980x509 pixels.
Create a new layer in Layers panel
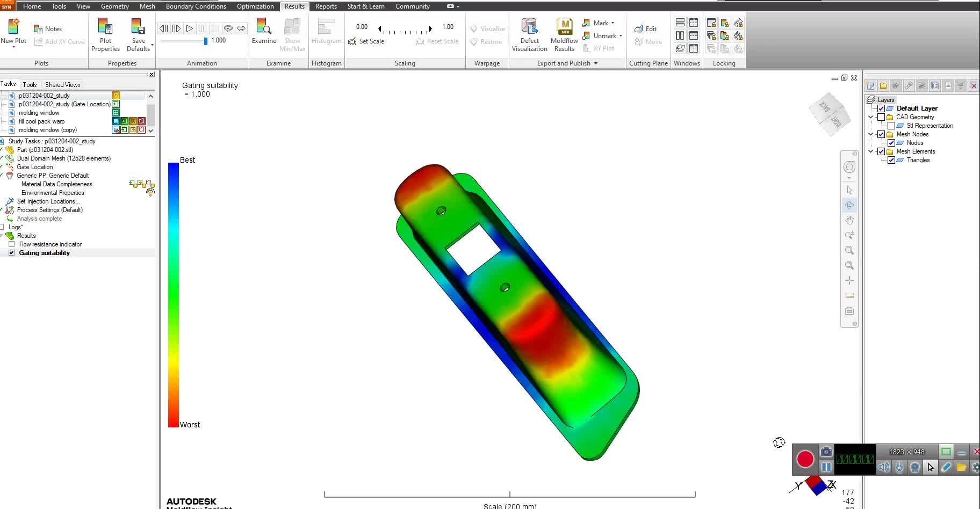[x=870, y=85]
